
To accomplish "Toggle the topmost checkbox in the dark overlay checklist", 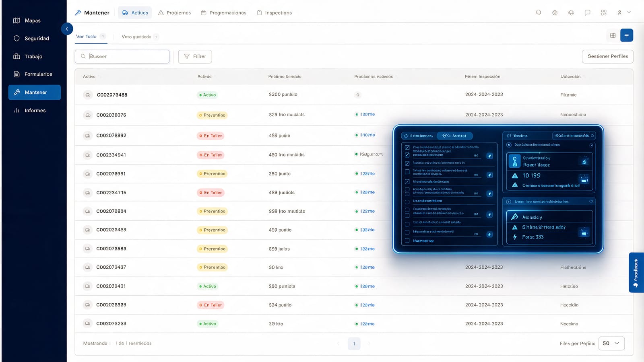I will [407, 148].
